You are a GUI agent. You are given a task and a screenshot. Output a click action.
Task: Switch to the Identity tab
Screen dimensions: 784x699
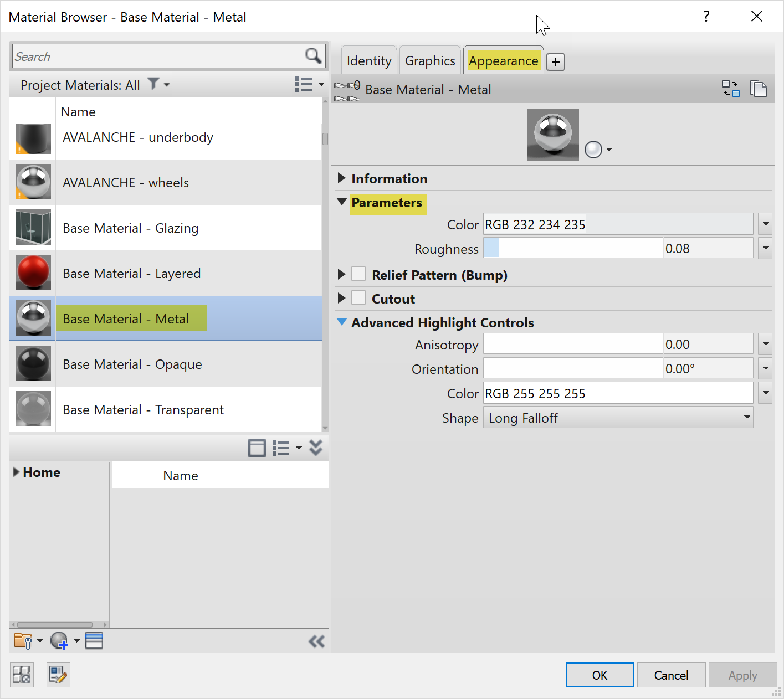[368, 60]
